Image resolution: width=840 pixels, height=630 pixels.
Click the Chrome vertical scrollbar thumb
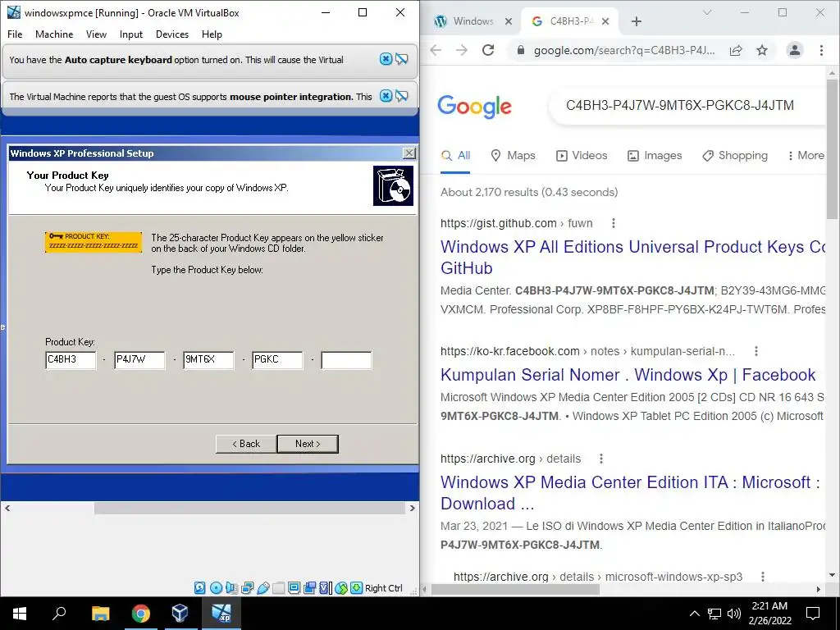(x=832, y=149)
